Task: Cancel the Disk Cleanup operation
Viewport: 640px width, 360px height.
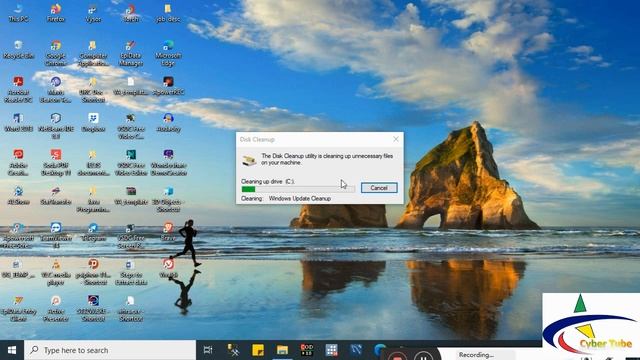Action: (x=379, y=188)
